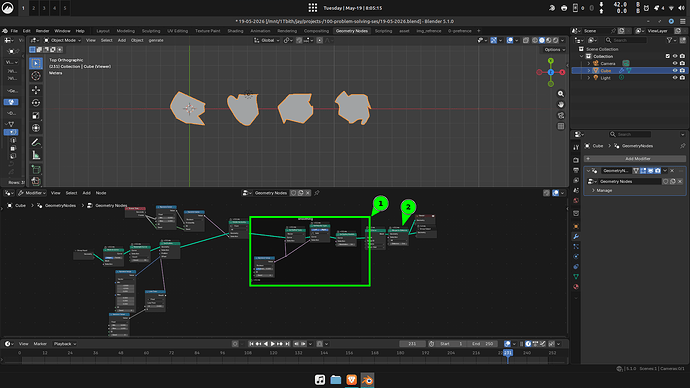
Task: Click the Add Modifier button
Action: point(635,158)
